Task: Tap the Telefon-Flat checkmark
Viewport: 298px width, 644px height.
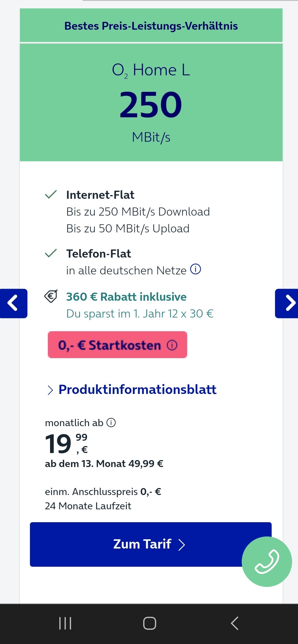Action: (x=51, y=253)
